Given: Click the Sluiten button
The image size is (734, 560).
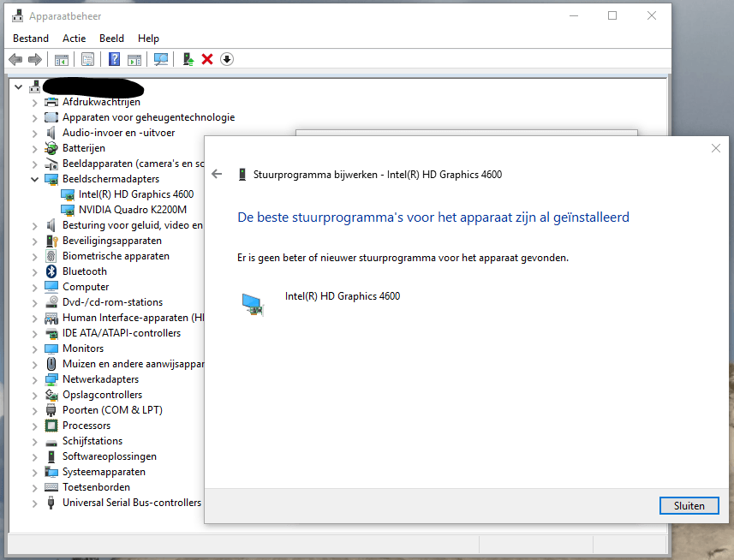Looking at the screenshot, I should pyautogui.click(x=689, y=506).
